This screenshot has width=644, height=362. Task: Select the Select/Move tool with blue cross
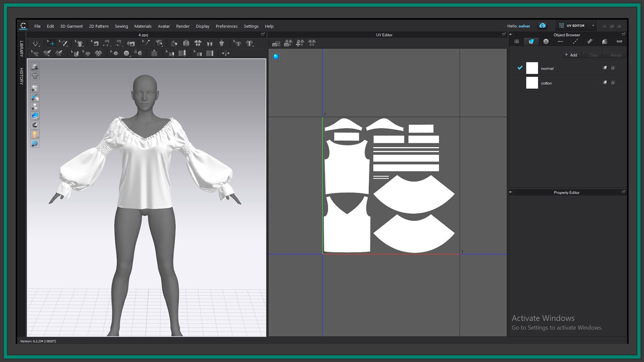point(51,43)
